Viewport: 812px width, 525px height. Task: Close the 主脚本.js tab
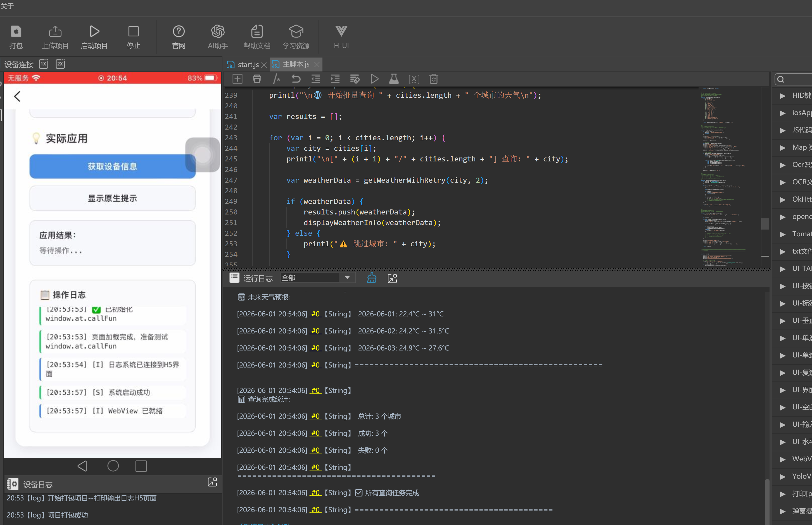317,65
